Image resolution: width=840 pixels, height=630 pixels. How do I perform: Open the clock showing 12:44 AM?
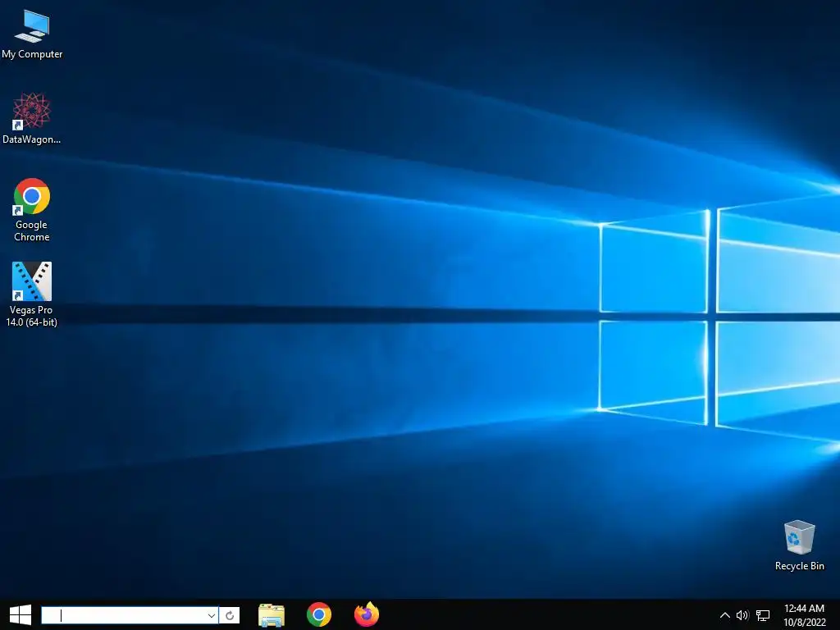804,615
